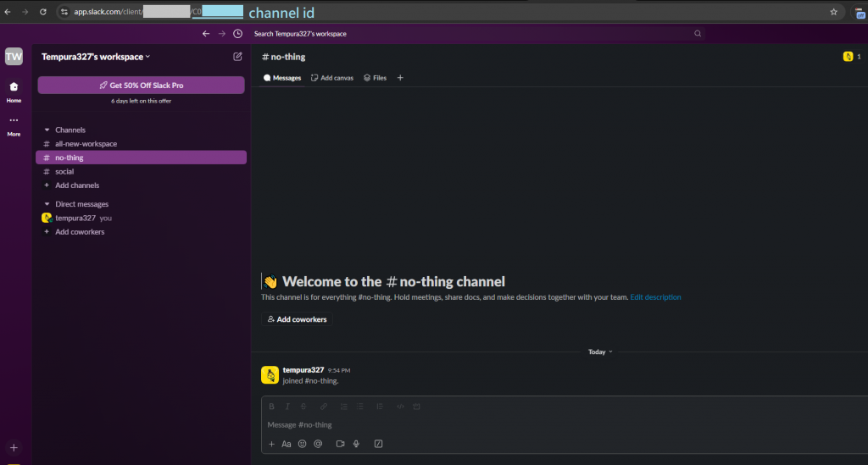Open the #no-thing channel header details
868x465 pixels.
[x=283, y=57]
